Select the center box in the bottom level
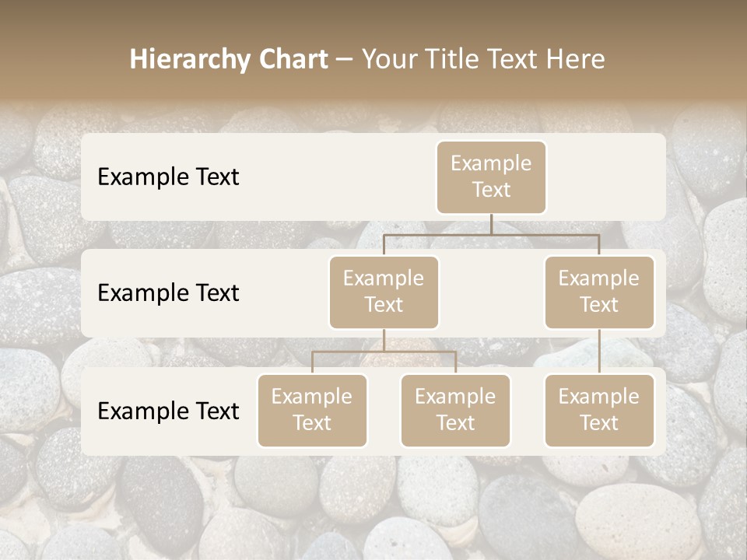The height and width of the screenshot is (560, 747). click(x=455, y=411)
